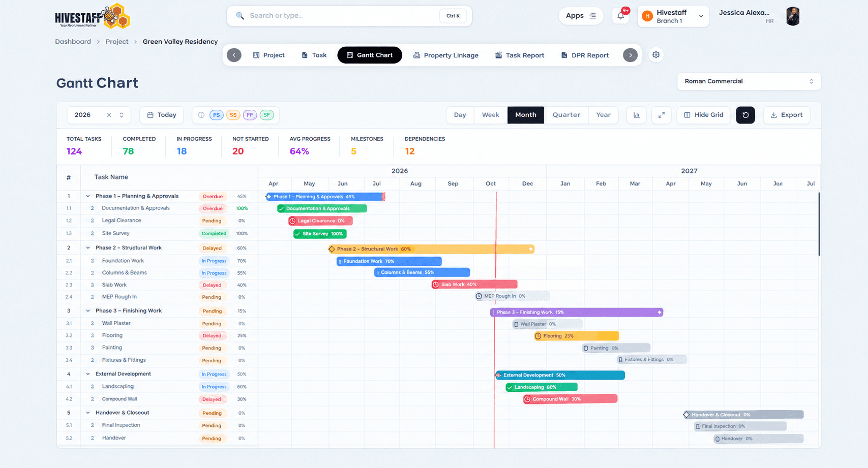Select the Month timeline scale
The image size is (868, 468).
[526, 115]
